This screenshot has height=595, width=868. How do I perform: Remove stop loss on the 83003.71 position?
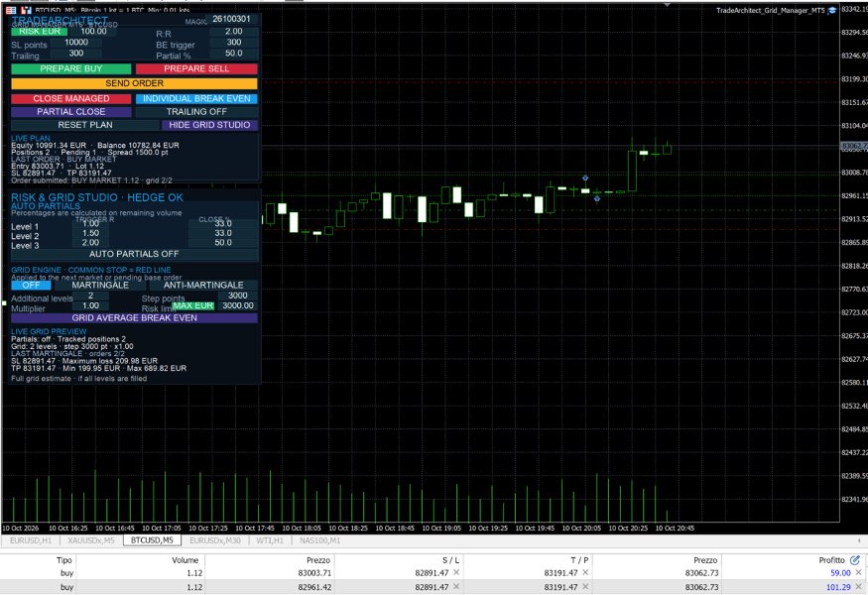[456, 573]
